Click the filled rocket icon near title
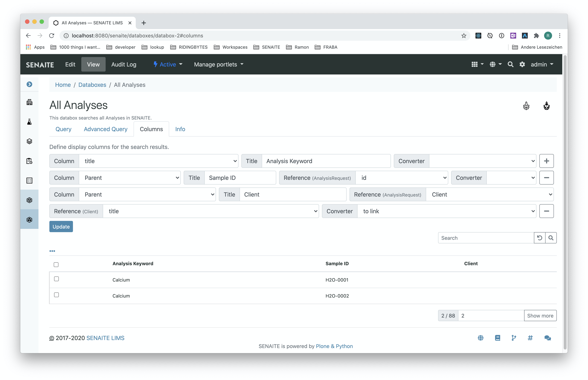This screenshot has height=380, width=588. point(546,106)
